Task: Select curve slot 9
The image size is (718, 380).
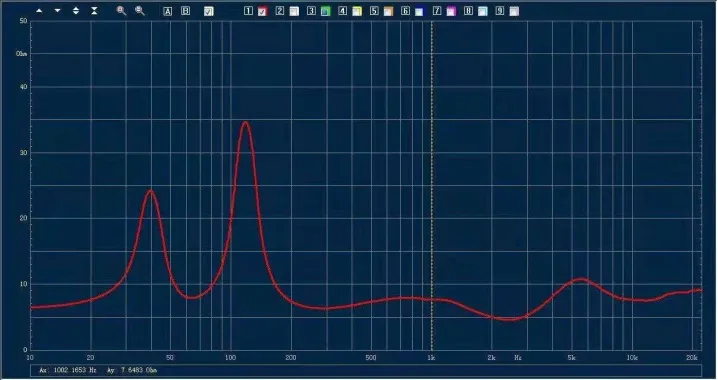Action: tap(500, 11)
